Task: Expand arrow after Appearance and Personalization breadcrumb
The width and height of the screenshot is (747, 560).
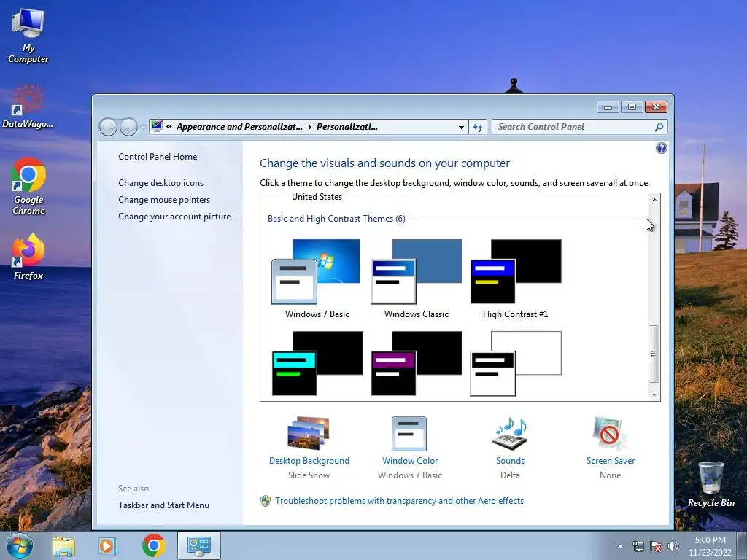Action: 309,127
